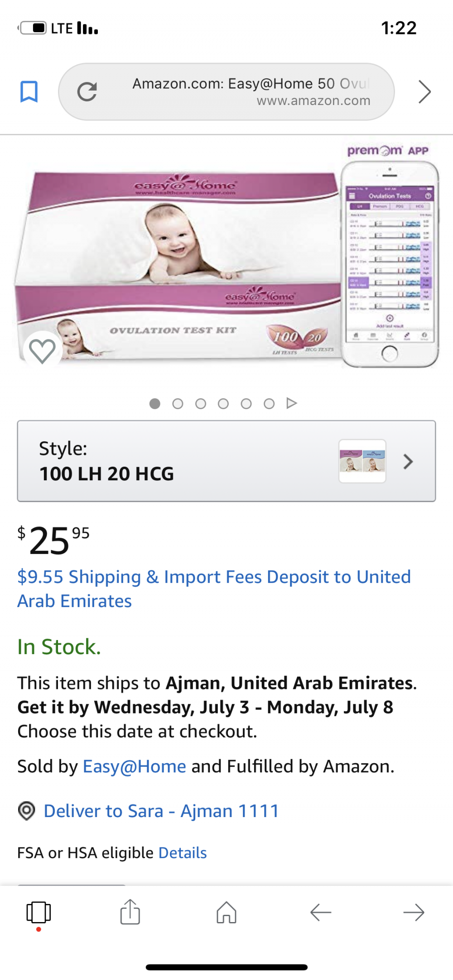The image size is (453, 980).
Task: Jump to the product video triangle
Action: pos(292,403)
